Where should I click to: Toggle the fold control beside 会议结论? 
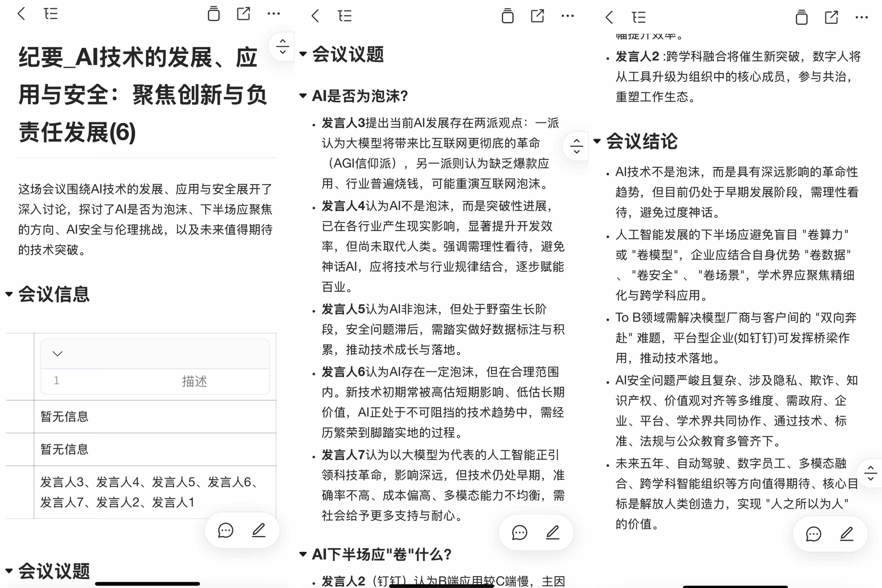(576, 146)
